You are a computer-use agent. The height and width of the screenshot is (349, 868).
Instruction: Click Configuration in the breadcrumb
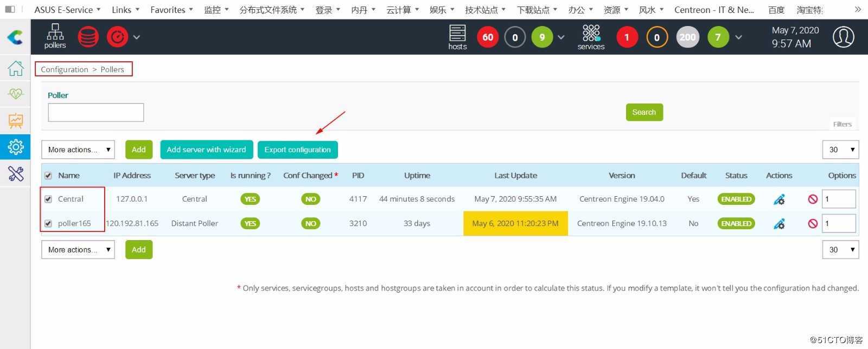tap(65, 69)
